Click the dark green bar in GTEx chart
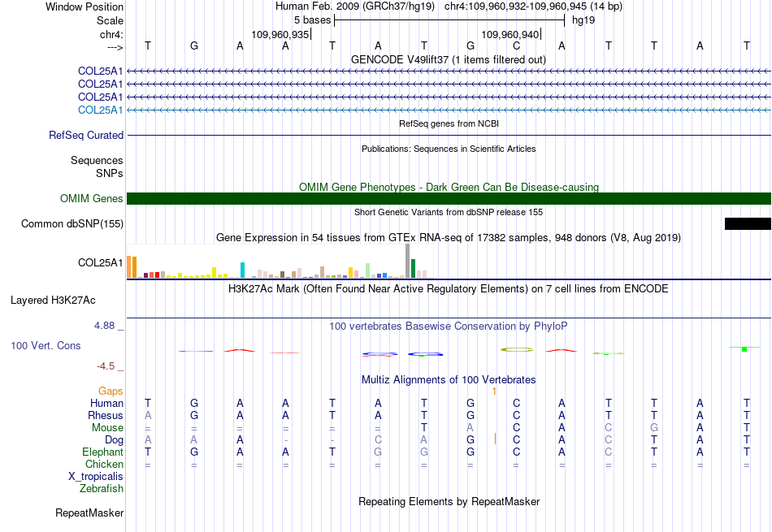This screenshot has height=532, width=772. coord(413,269)
